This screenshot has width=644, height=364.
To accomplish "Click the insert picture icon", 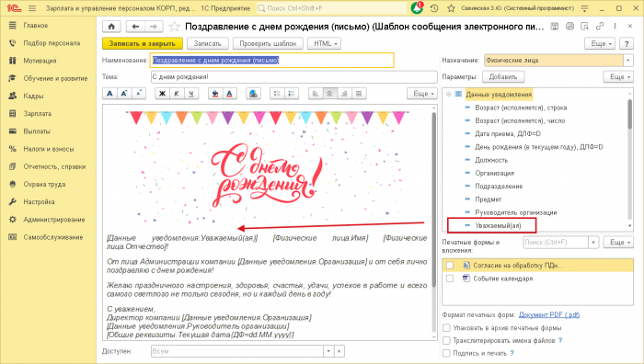I will pyautogui.click(x=253, y=94).
